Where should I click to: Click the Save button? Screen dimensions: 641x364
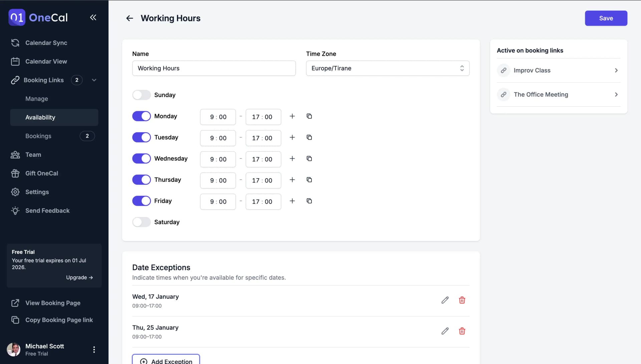[606, 18]
